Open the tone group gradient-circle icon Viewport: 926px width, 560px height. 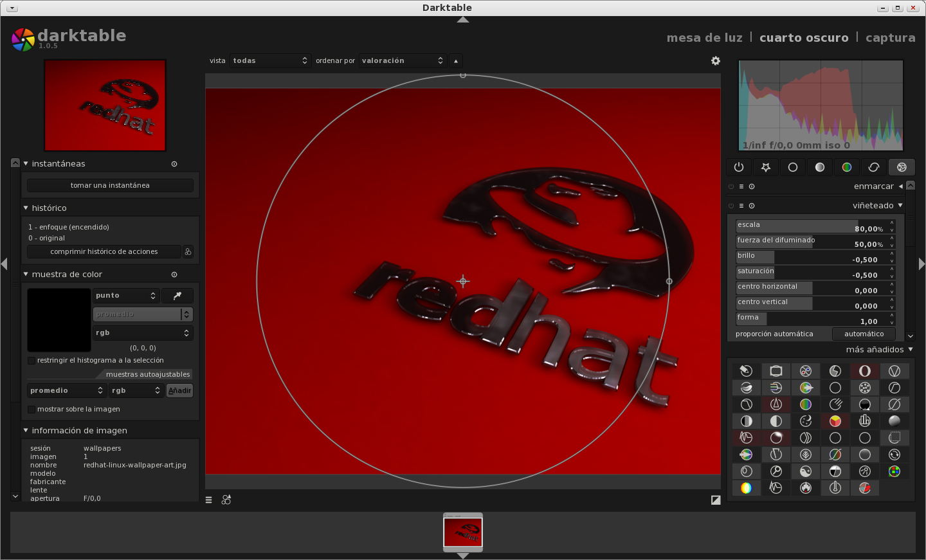(820, 167)
